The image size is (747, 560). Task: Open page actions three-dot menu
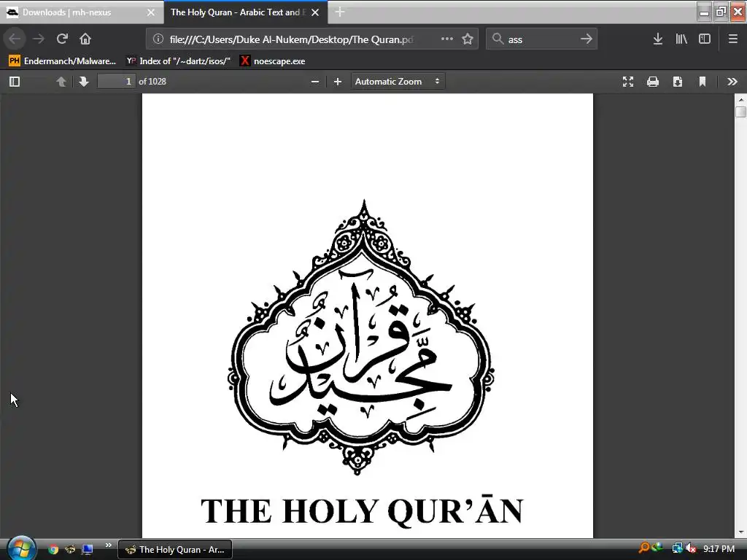tap(447, 39)
